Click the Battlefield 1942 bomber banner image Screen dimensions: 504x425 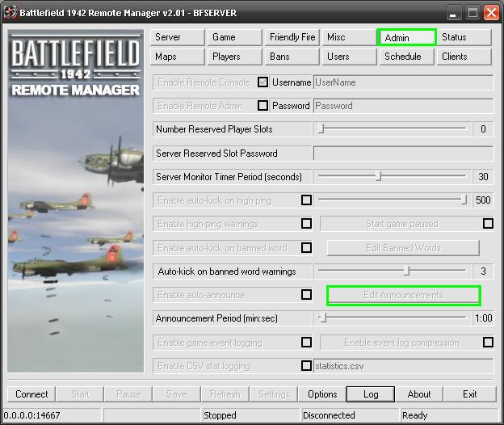76,201
